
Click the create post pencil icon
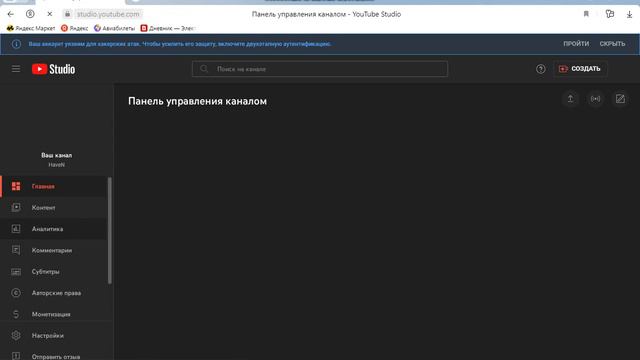pos(620,99)
